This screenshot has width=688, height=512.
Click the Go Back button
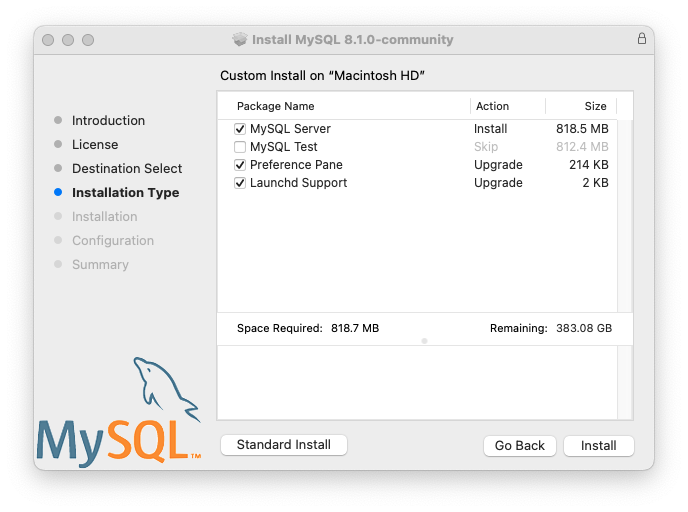pyautogui.click(x=519, y=445)
